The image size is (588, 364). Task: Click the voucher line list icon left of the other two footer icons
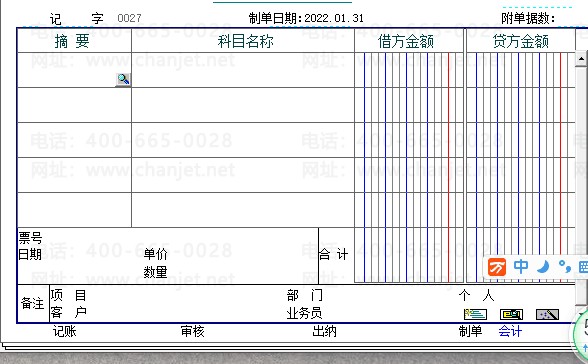pos(475,314)
